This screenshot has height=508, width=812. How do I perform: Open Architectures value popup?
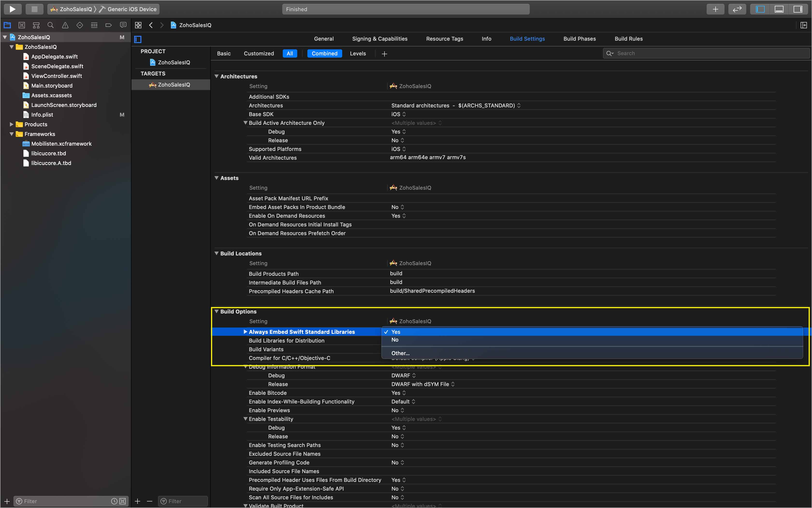coord(456,105)
